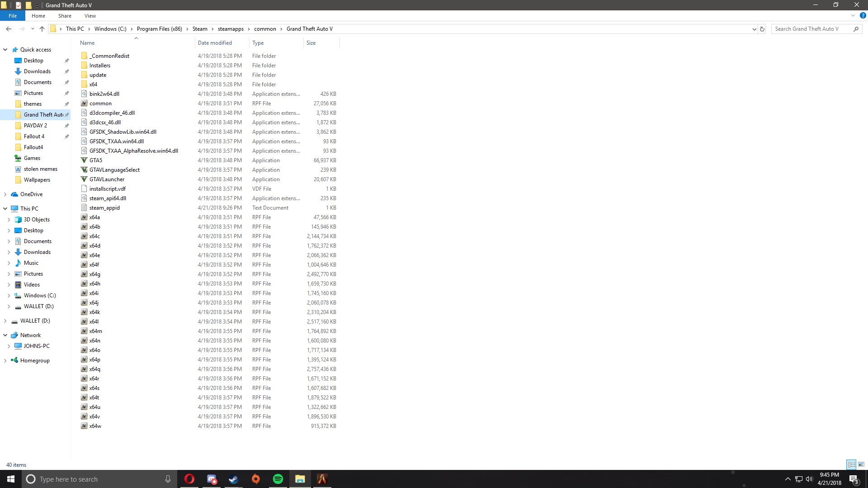Screen dimensions: 868x488
Task: Select the JOHNS-PC network item
Action: click(x=37, y=346)
